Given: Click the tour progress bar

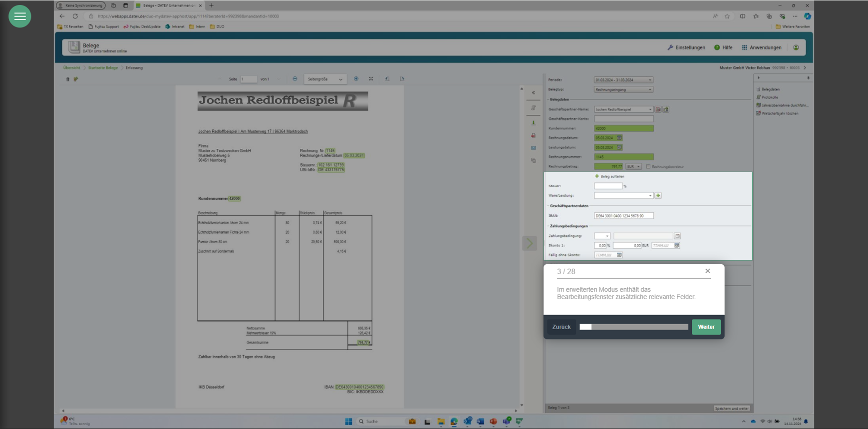Looking at the screenshot, I should click(x=633, y=327).
